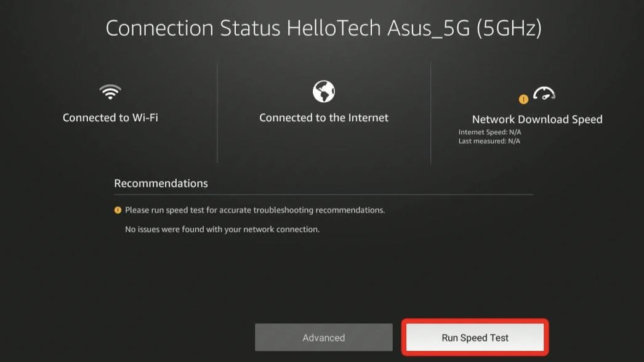The height and width of the screenshot is (362, 644).
Task: Click the Recommendations section heading
Action: 161,183
